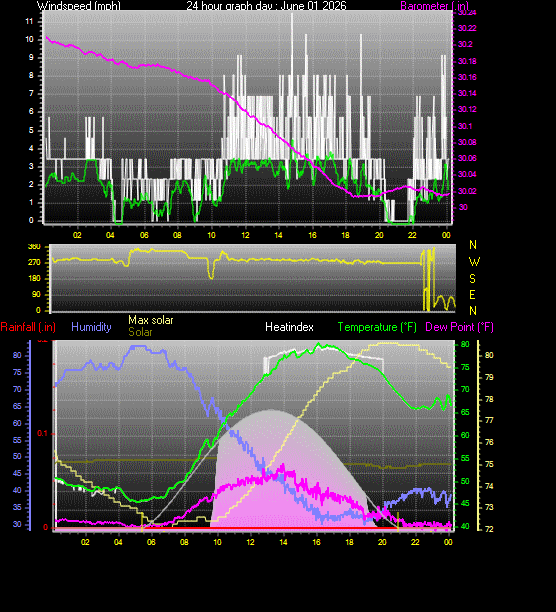
Task: Click the 72 value on yellow right axis
Action: (x=489, y=529)
